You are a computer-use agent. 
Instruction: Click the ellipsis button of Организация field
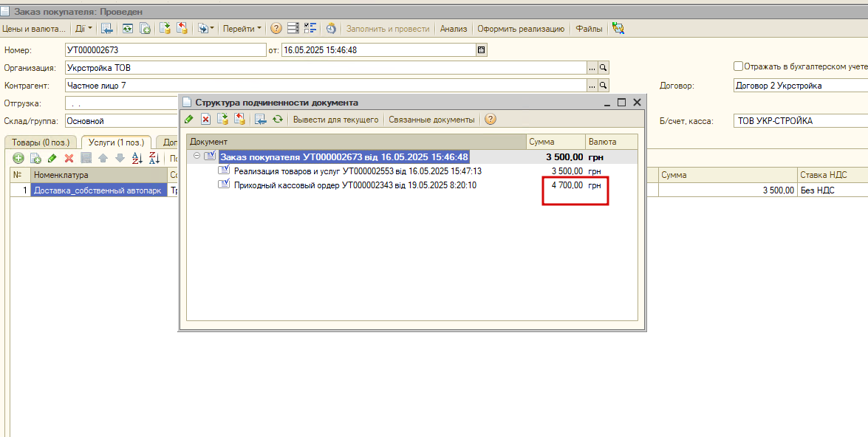592,67
